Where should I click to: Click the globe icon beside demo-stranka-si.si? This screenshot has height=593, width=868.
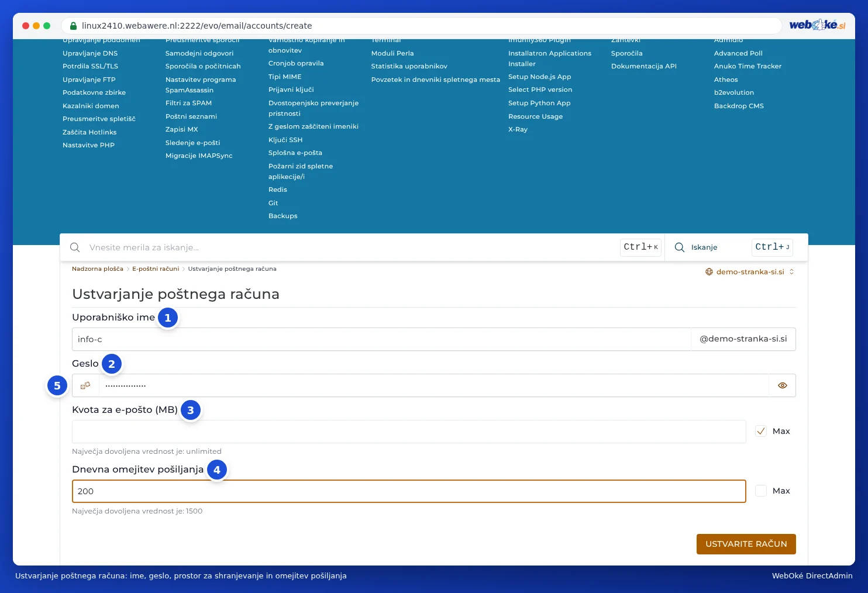[709, 272]
